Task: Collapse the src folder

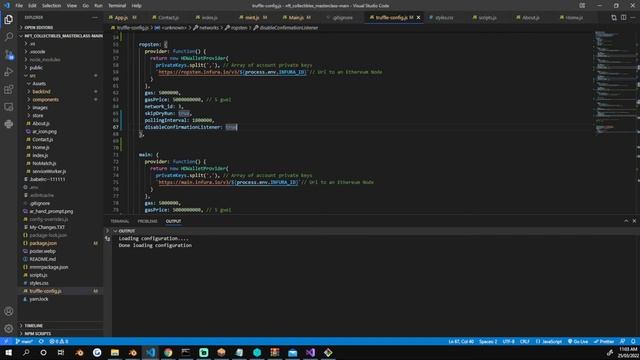Action: [x=33, y=76]
